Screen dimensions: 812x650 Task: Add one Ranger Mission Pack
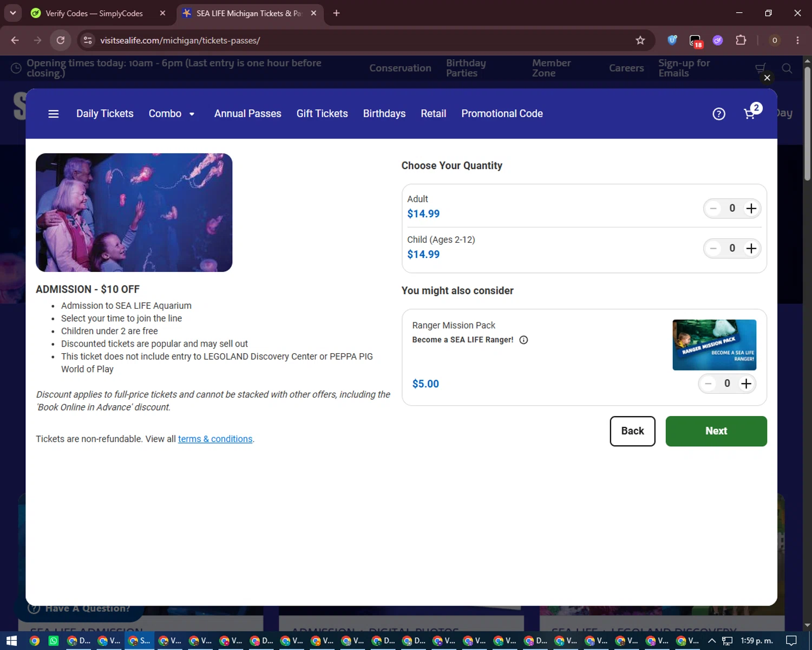(746, 383)
